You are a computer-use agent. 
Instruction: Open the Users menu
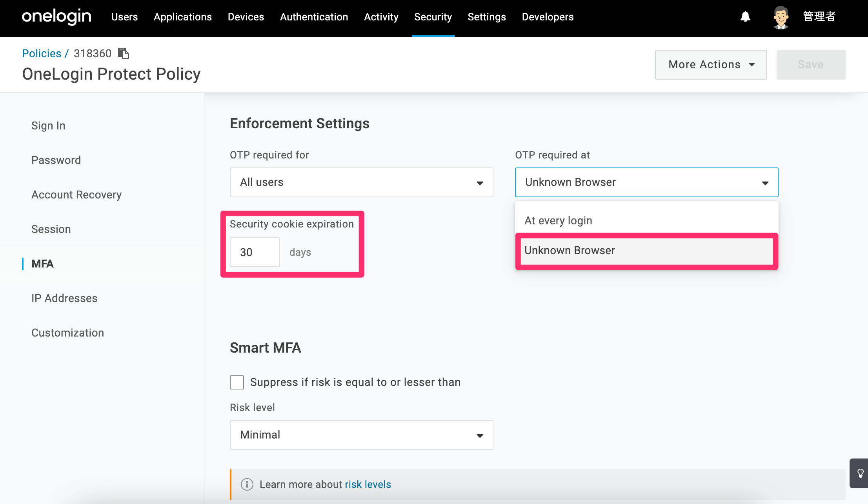click(x=124, y=17)
